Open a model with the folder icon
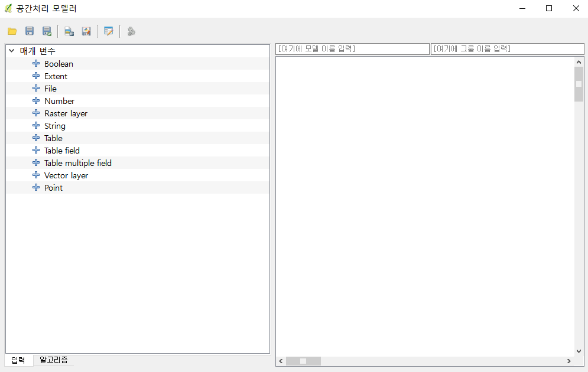The image size is (588, 372). coord(12,31)
